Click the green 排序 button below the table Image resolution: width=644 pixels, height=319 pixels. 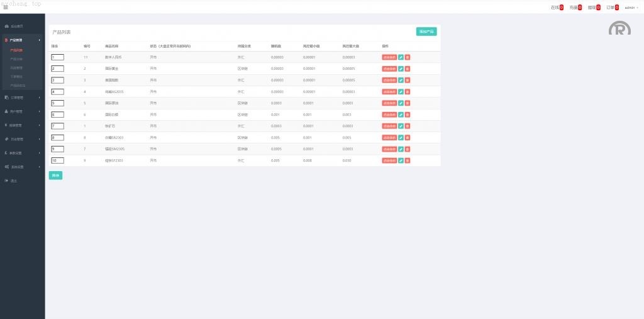(x=55, y=176)
